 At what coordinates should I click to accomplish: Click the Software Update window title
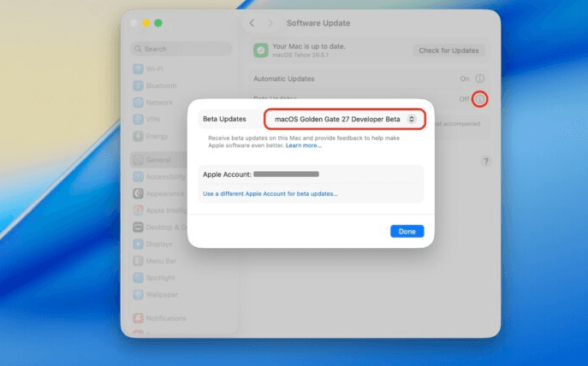coord(318,23)
